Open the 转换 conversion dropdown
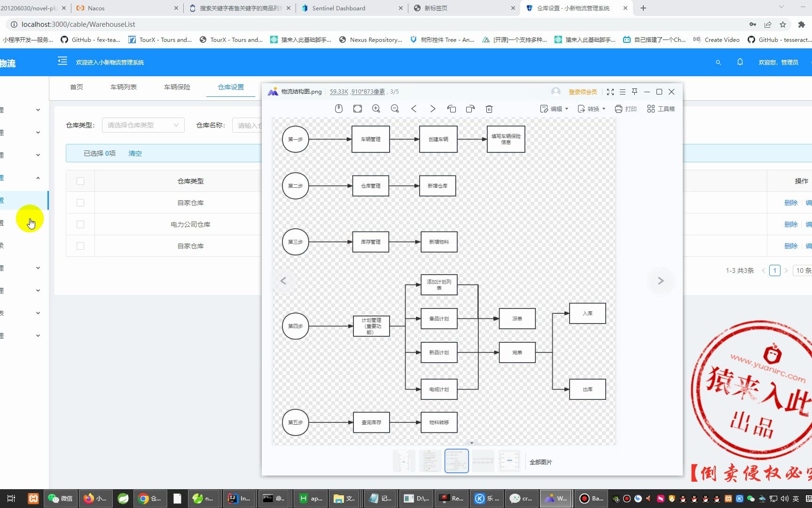Screen dimensions: 812x508 (591, 109)
